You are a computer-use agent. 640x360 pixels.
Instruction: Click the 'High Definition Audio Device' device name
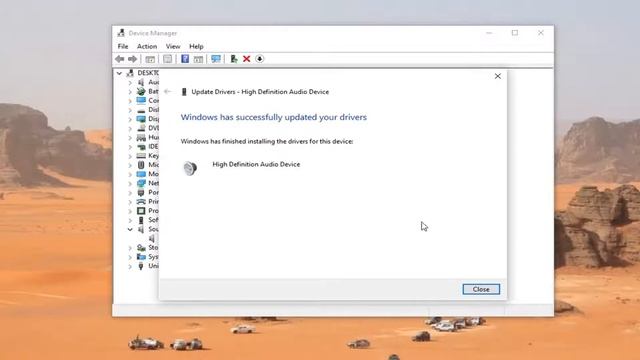coord(256,164)
